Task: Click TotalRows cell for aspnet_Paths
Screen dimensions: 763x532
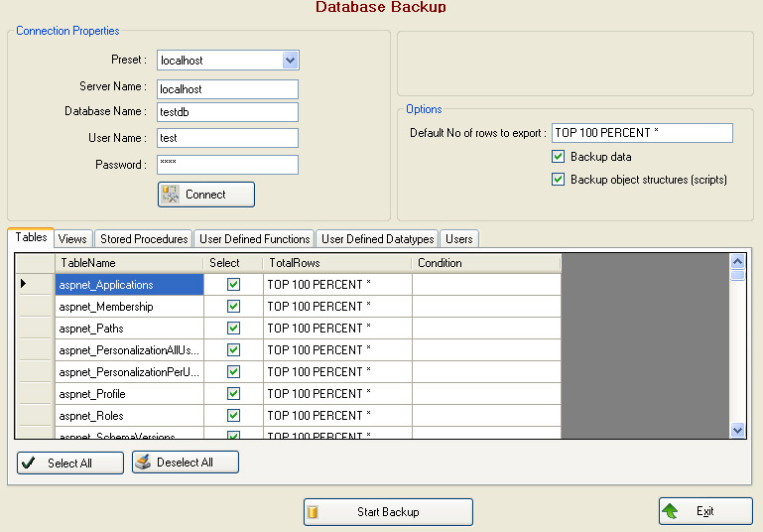Action: pos(337,329)
